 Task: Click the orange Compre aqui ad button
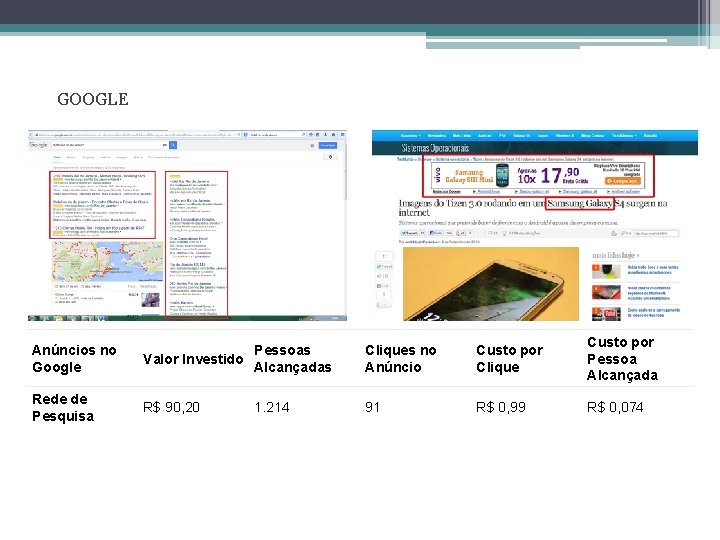point(623,181)
